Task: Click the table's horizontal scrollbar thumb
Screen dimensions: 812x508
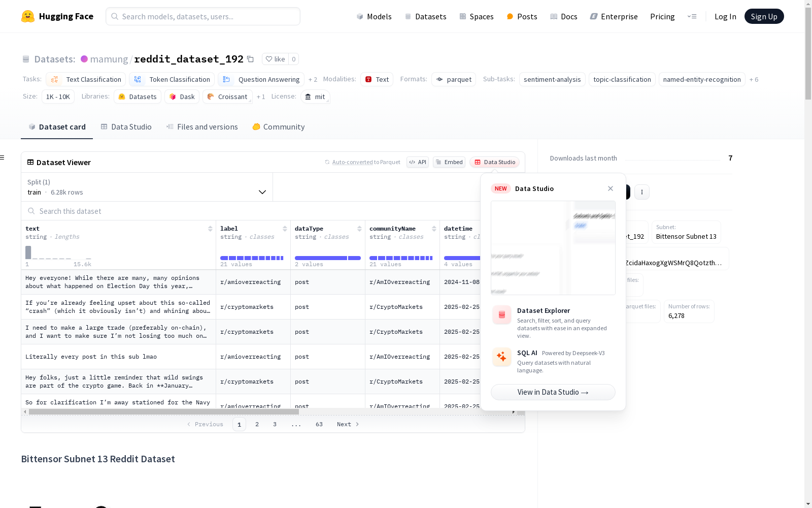Action: tap(163, 412)
